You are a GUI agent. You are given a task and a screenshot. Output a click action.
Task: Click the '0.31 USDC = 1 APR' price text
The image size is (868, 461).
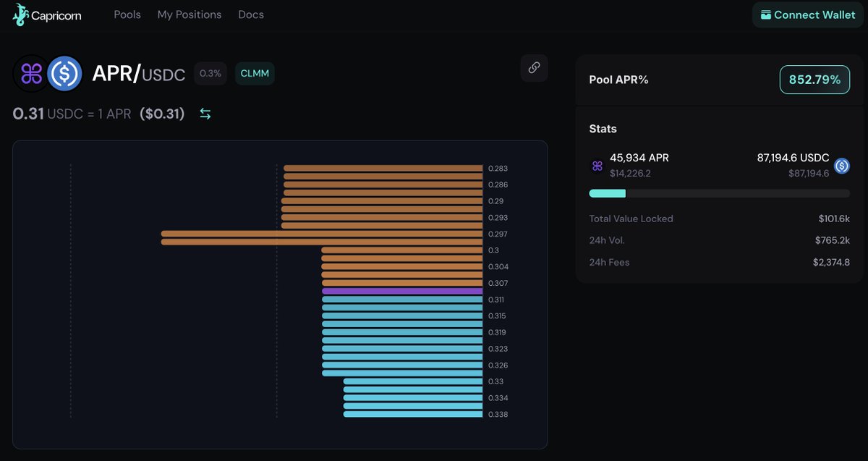[72, 114]
